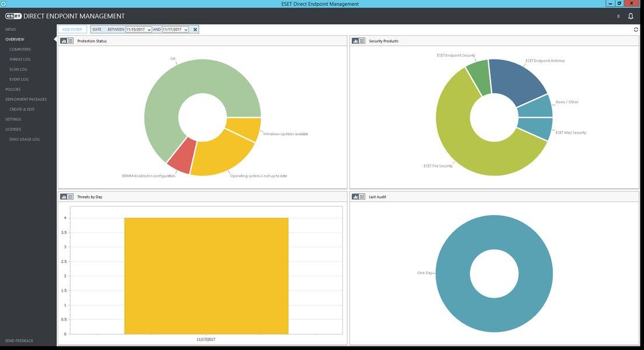View the Scan Log
This screenshot has height=350, width=644.
coord(18,69)
